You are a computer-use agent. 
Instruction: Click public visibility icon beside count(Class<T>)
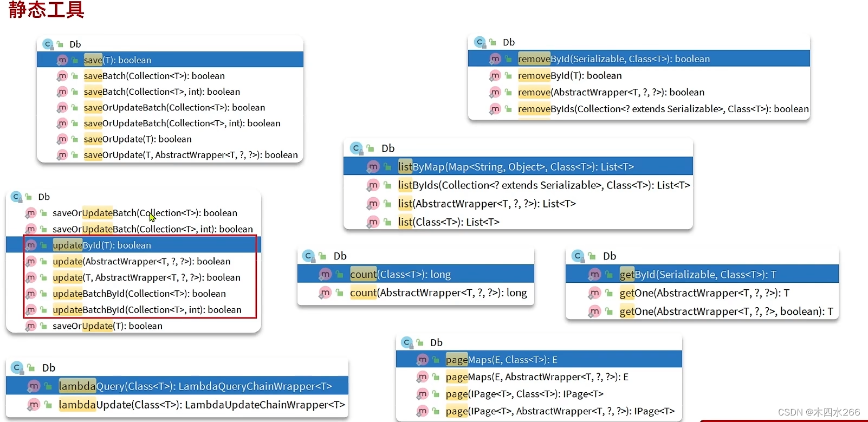click(339, 275)
